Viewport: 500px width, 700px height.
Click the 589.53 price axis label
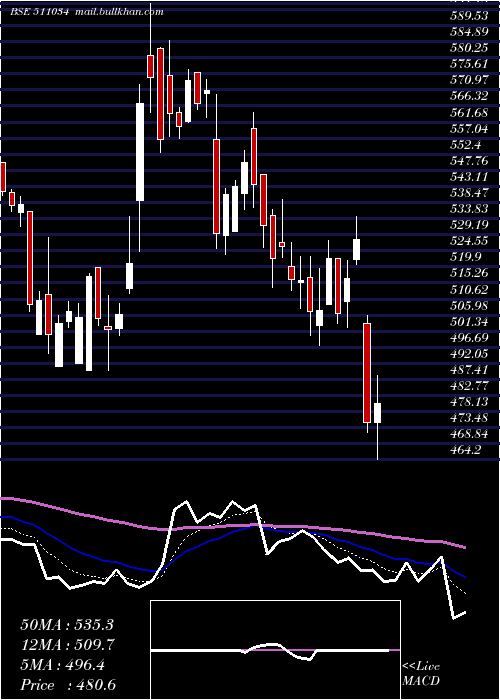pyautogui.click(x=468, y=17)
